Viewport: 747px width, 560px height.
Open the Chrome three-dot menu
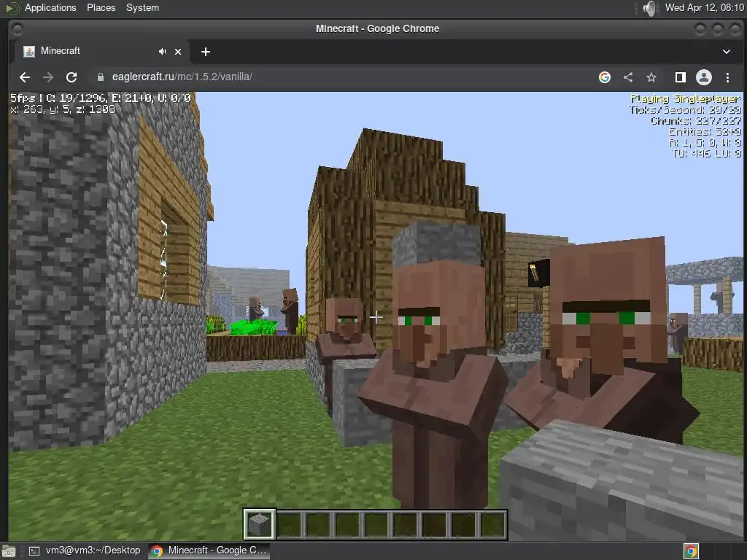click(x=727, y=77)
